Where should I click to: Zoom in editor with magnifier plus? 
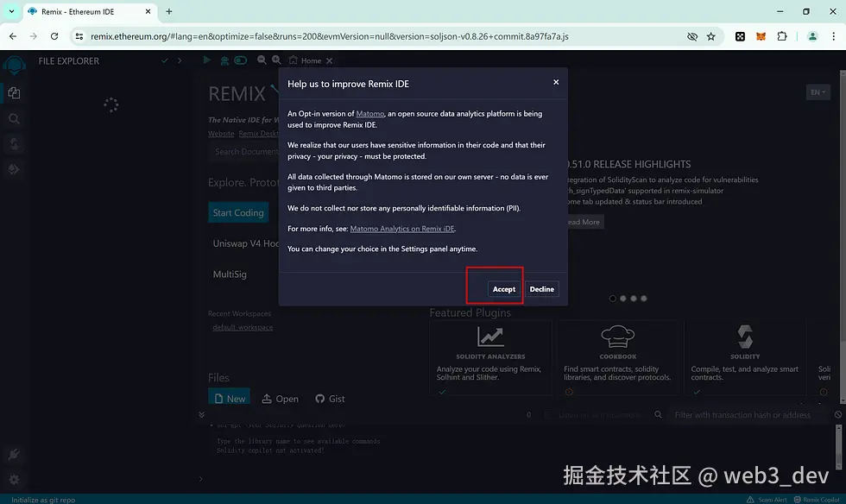[x=276, y=60]
